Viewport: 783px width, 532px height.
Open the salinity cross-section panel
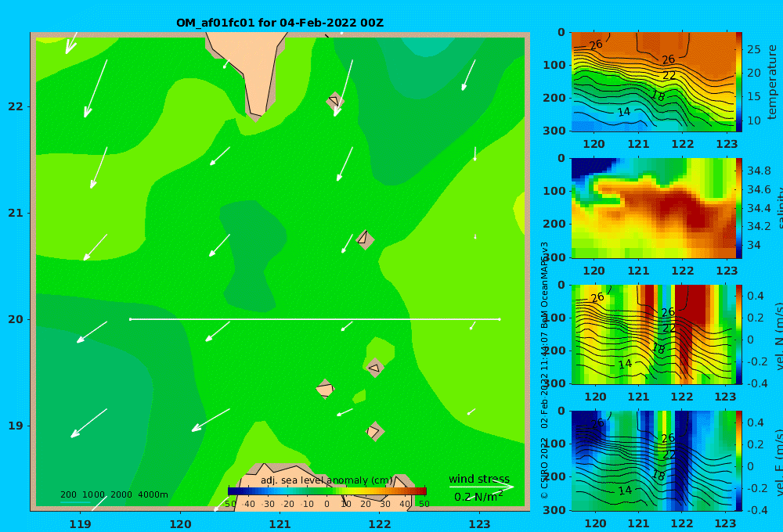pyautogui.click(x=654, y=208)
